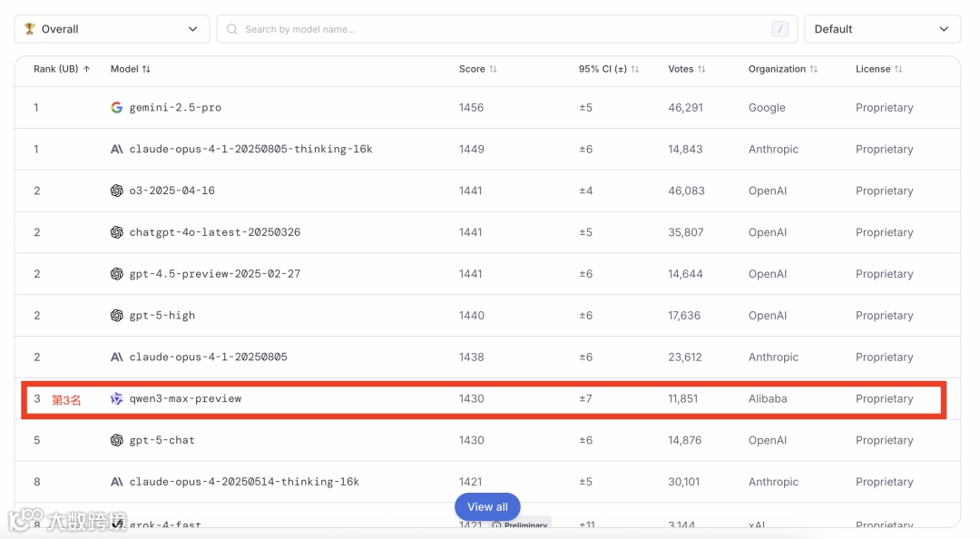Image resolution: width=980 pixels, height=539 pixels.
Task: Click ±4 confidence interval for o3-2025-04-16
Action: click(x=585, y=191)
